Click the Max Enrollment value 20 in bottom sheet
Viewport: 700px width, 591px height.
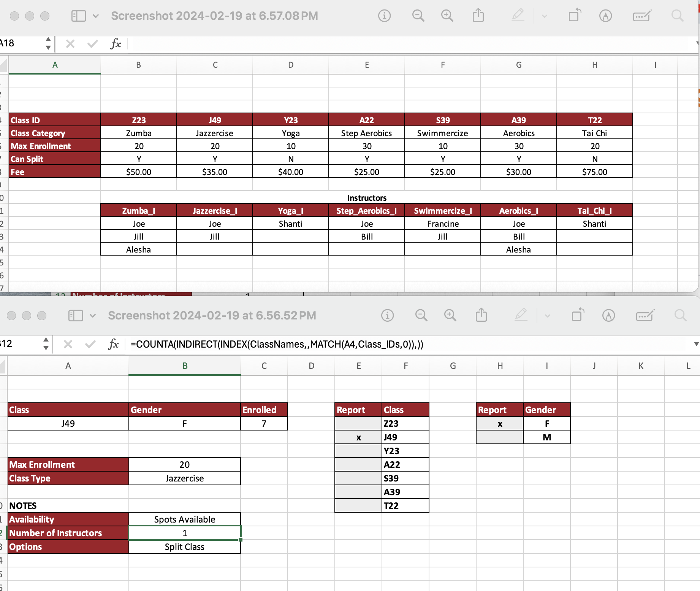pyautogui.click(x=185, y=465)
